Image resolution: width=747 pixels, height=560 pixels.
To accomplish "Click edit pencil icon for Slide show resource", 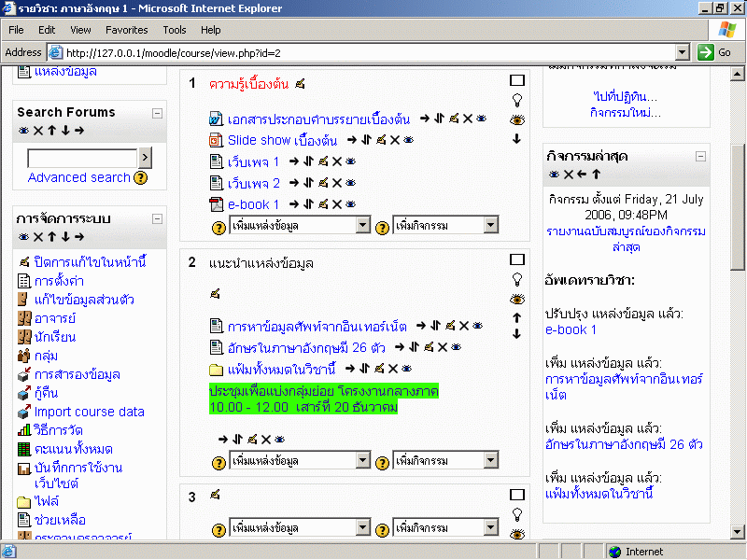I will 381,140.
